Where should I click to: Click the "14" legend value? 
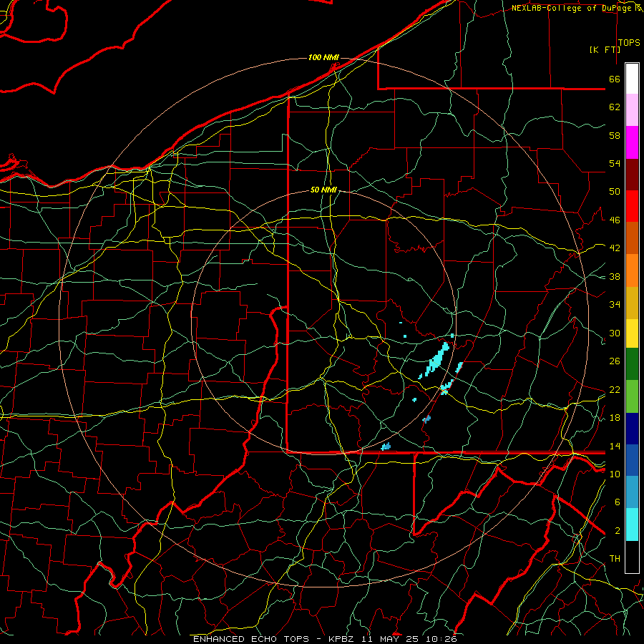coord(615,446)
